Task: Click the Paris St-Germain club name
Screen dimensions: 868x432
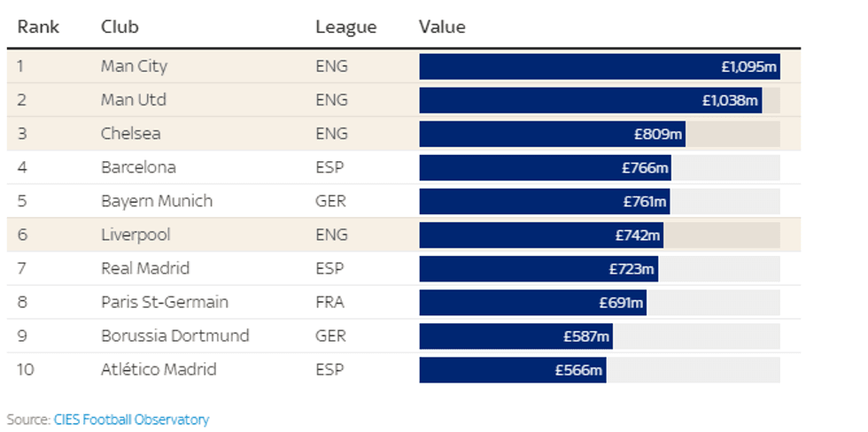Action: pyautogui.click(x=165, y=302)
